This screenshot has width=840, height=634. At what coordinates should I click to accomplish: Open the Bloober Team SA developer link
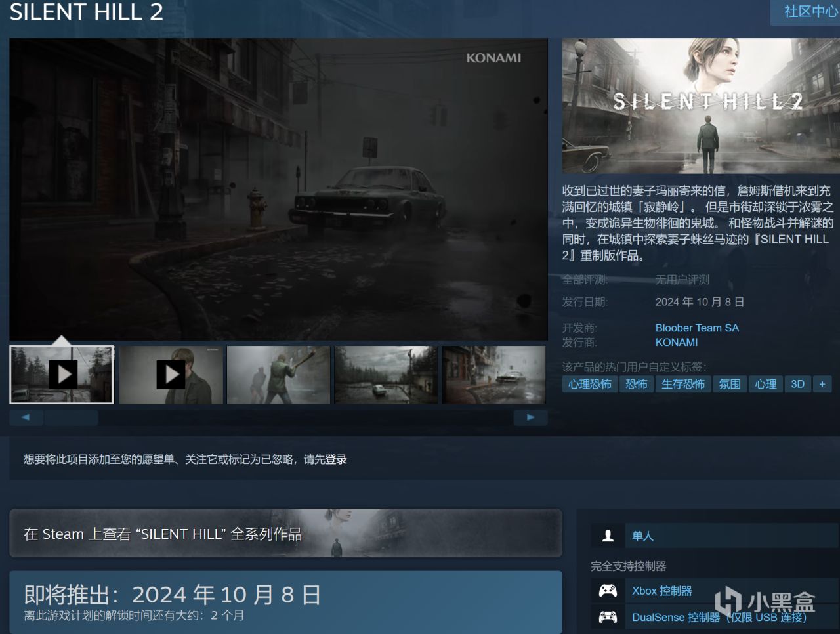click(x=697, y=328)
